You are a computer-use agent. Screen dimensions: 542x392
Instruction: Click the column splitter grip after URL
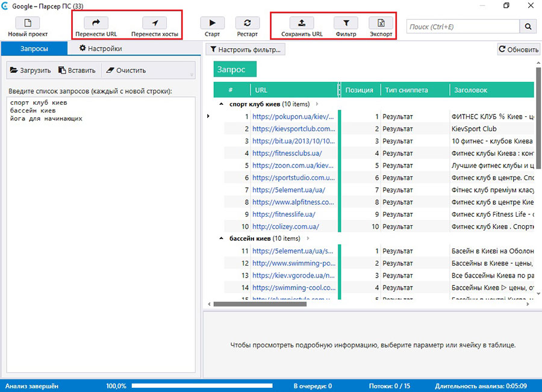click(x=340, y=90)
